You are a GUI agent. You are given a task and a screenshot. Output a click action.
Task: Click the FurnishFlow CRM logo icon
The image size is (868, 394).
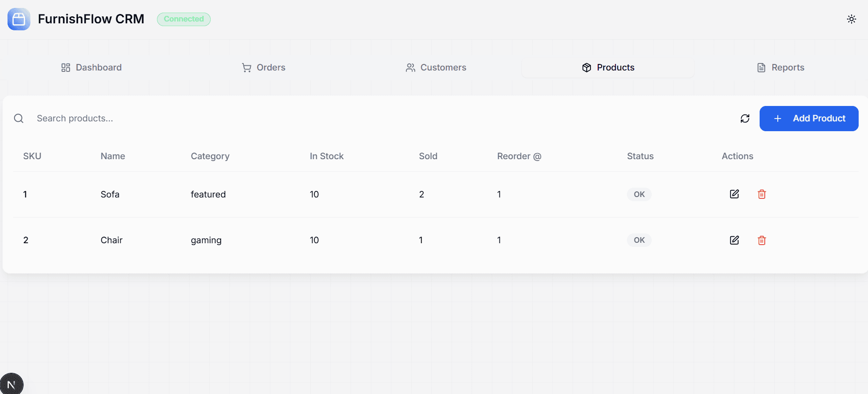19,19
